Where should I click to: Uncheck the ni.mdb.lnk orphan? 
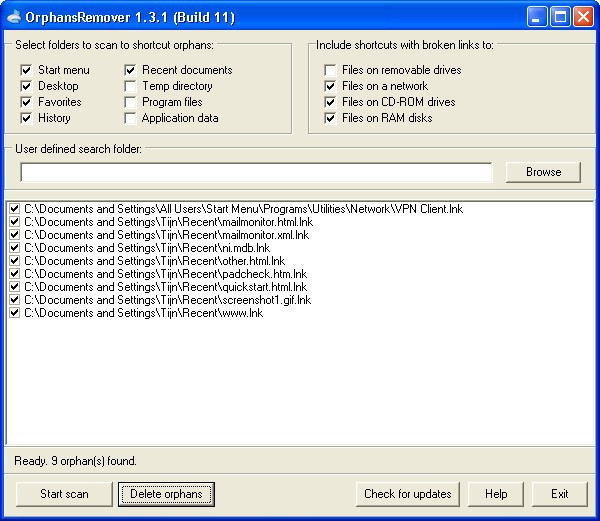[x=15, y=248]
